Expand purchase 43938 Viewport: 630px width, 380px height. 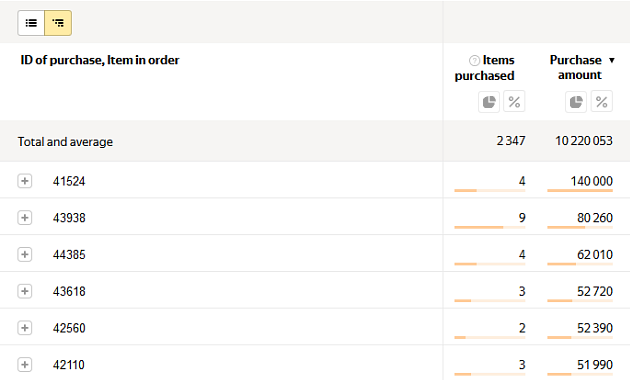tap(25, 218)
